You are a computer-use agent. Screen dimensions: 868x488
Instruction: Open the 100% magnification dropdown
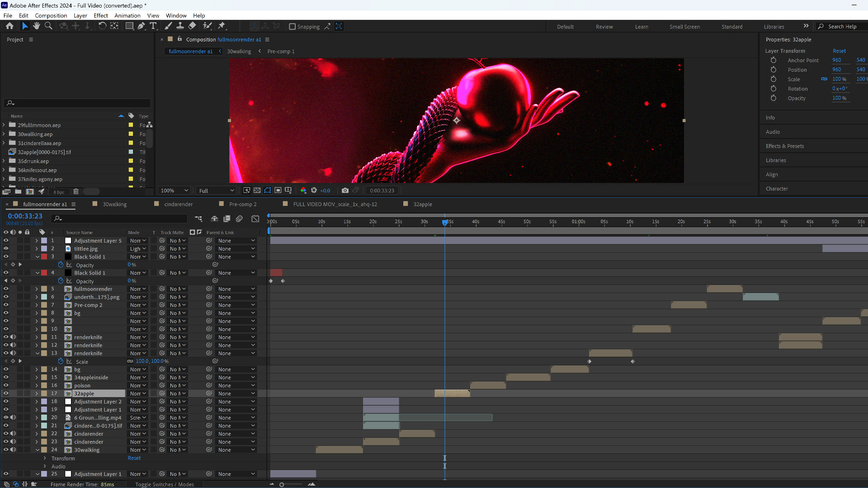coord(174,191)
